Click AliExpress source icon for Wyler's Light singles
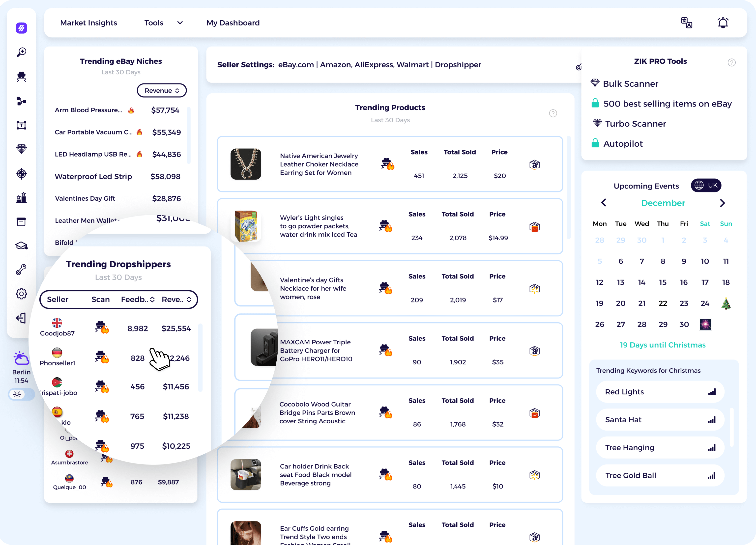 [534, 227]
